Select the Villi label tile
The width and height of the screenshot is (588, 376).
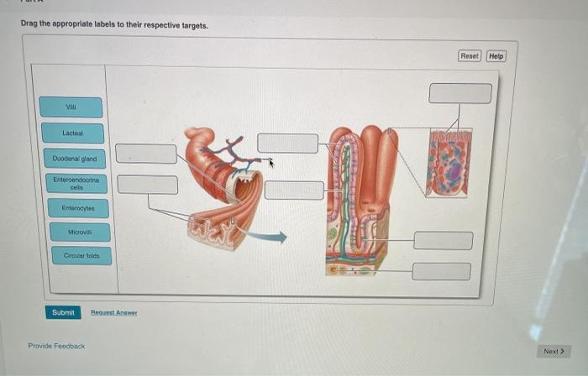pyautogui.click(x=71, y=107)
